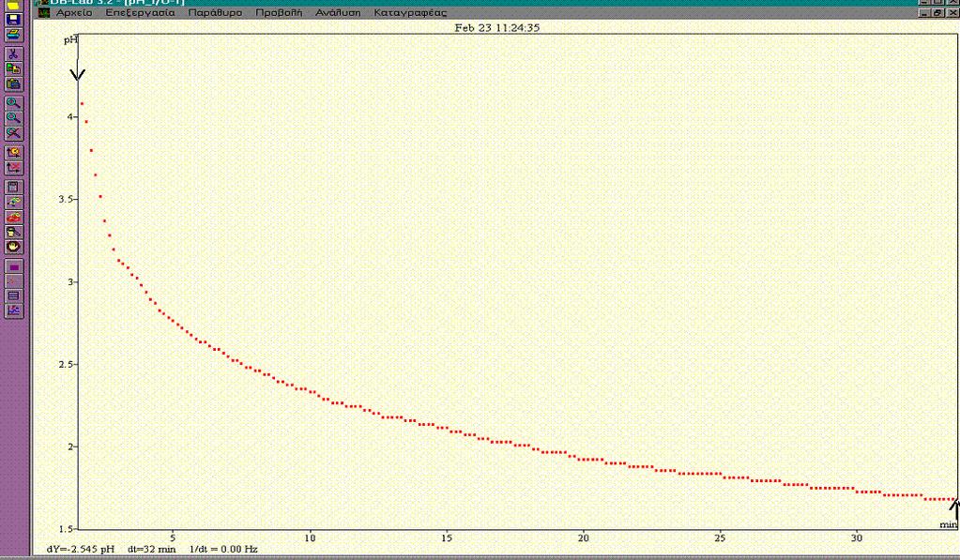The image size is (960, 560).
Task: Remove cursors with the crossed-out axes icon
Action: [13, 167]
